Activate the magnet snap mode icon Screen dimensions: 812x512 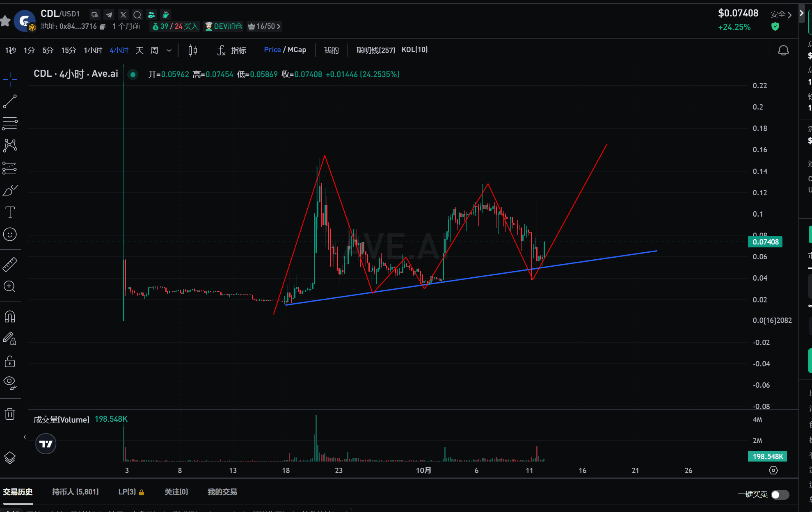pyautogui.click(x=10, y=317)
